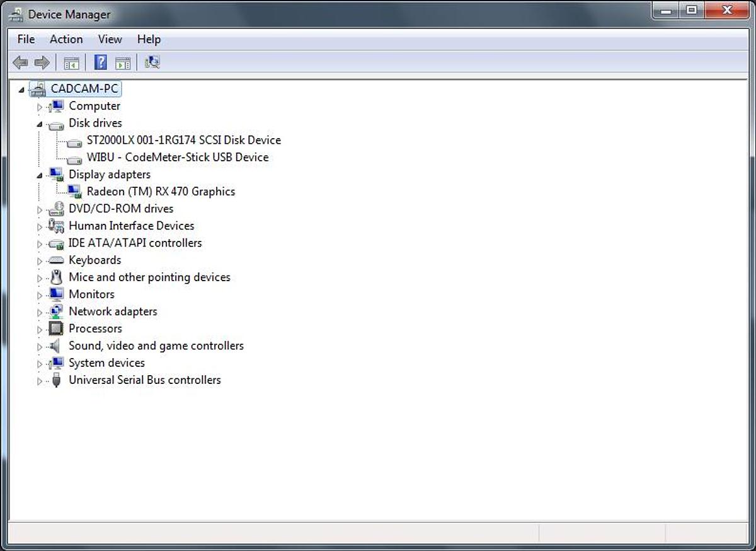Expand the Network adapters category

point(40,312)
